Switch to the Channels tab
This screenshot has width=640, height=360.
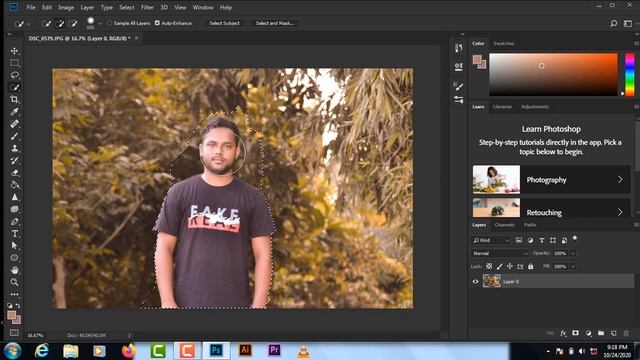point(504,225)
